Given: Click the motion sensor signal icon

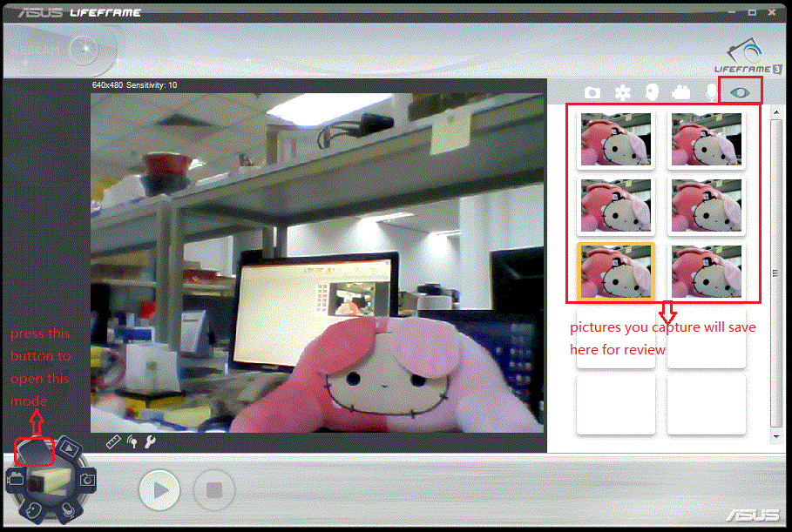Looking at the screenshot, I should 132,441.
